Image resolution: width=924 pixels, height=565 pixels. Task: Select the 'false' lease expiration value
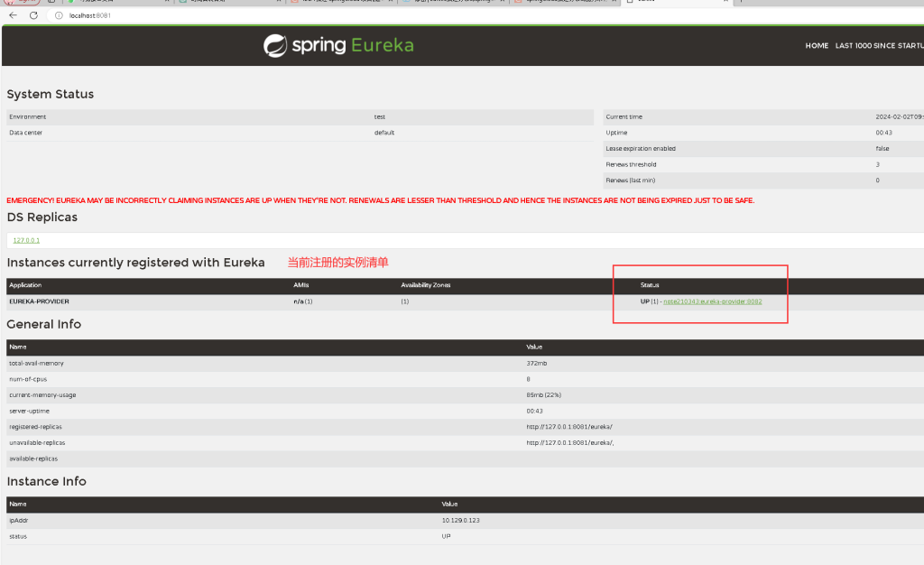[882, 148]
